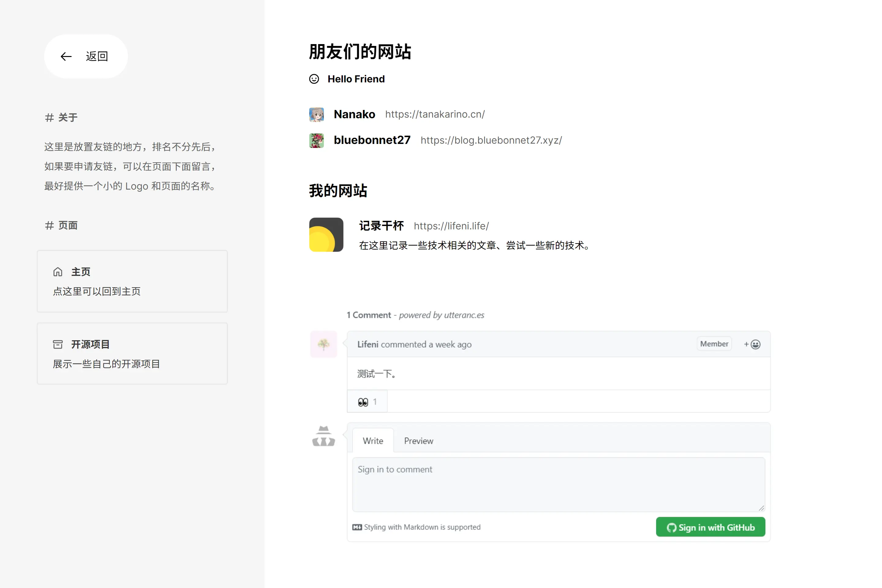This screenshot has width=882, height=588.
Task: Click the Sign in with GitHub button
Action: pos(710,527)
